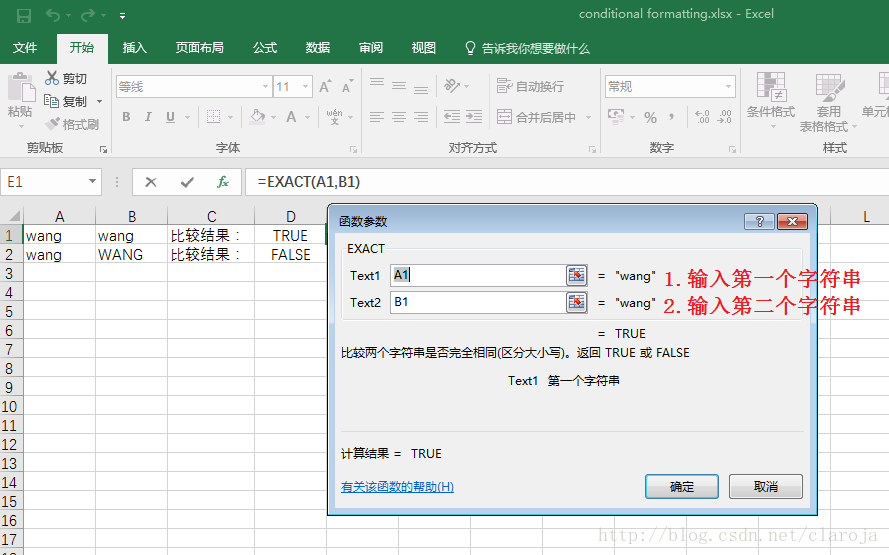The height and width of the screenshot is (555, 889).
Task: Click the Redo arrow icon
Action: click(88, 15)
